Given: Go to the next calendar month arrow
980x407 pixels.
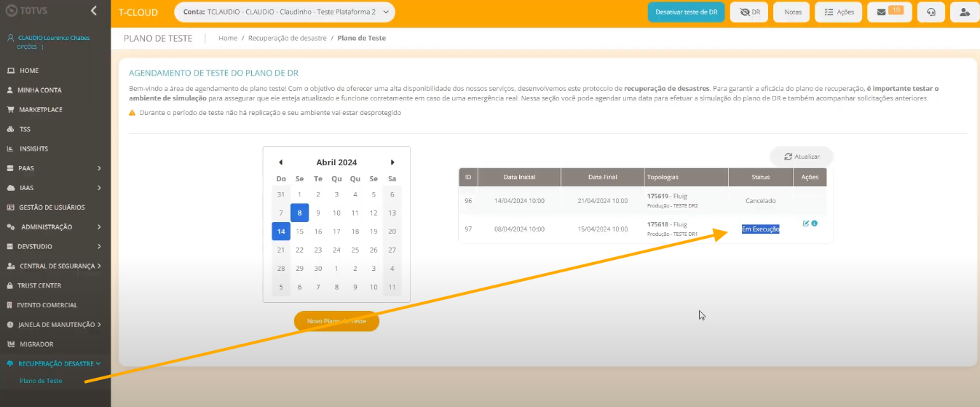Looking at the screenshot, I should [392, 162].
